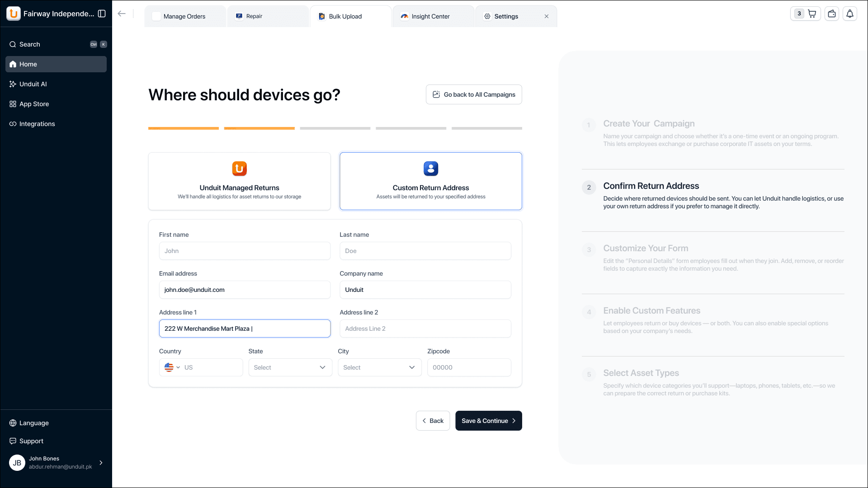Check notifications via the bell icon
868x488 pixels.
point(850,14)
